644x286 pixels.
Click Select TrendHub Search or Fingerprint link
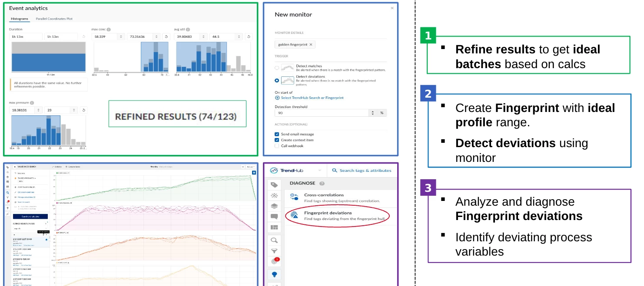pyautogui.click(x=312, y=98)
